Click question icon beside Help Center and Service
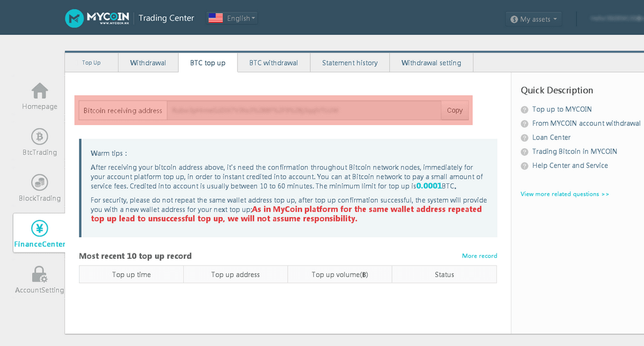Viewport: 644px width, 346px height. 525,166
